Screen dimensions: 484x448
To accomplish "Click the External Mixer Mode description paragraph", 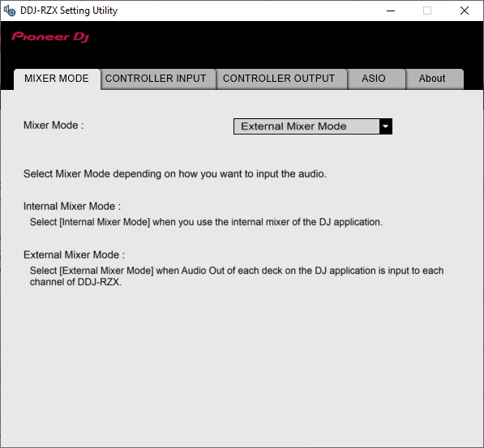I will 237,276.
